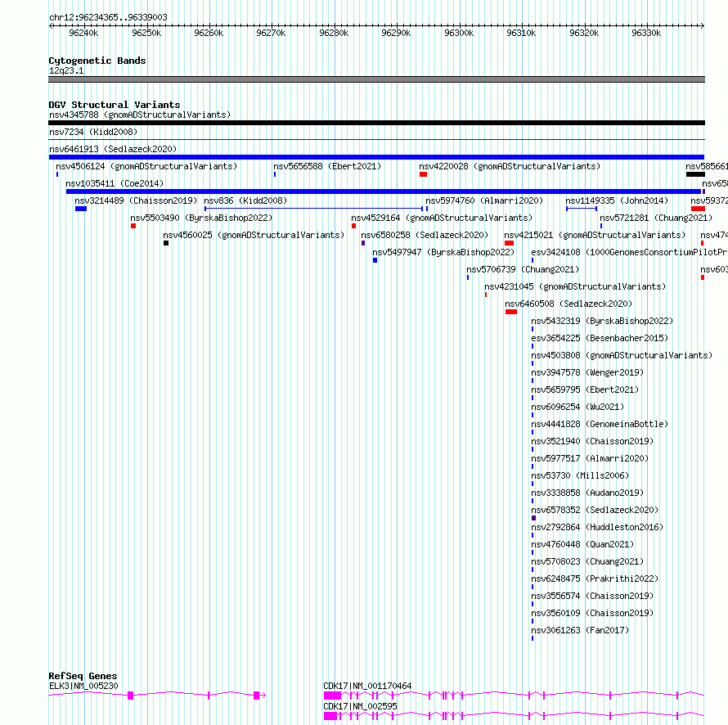Click nsv3947578 (Wenger2019) label
Viewport: 728px width, 725px height.
click(587, 372)
